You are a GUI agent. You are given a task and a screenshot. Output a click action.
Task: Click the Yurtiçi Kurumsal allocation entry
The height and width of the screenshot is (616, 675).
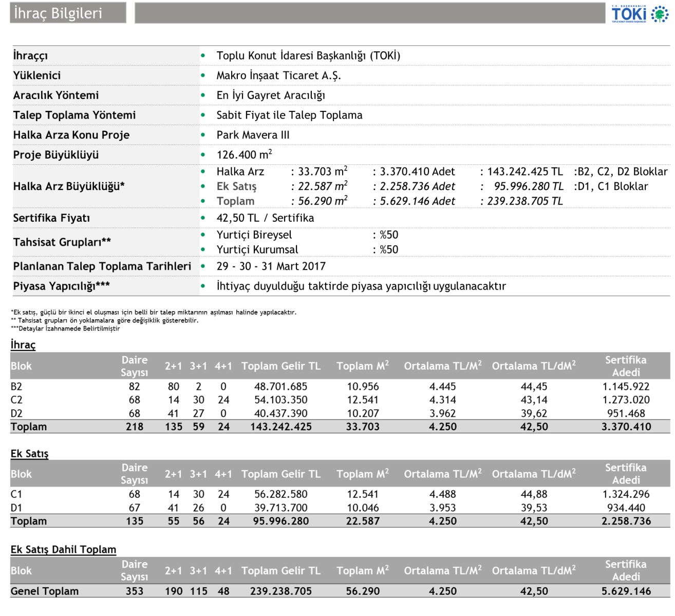point(257,249)
